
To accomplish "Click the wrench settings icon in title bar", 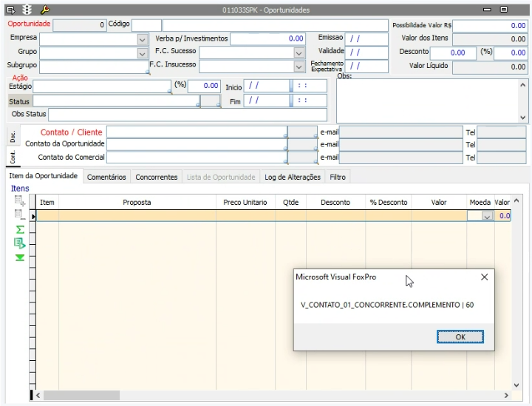I will click(44, 10).
